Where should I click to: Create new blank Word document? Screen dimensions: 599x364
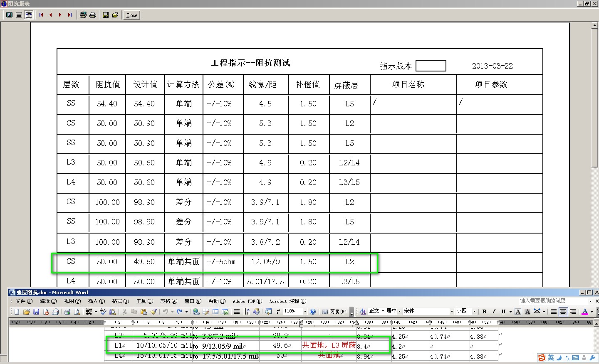[17, 312]
